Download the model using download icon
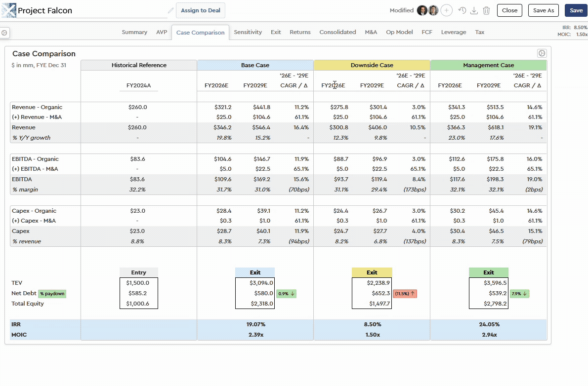This screenshot has height=386, width=588. coord(474,10)
